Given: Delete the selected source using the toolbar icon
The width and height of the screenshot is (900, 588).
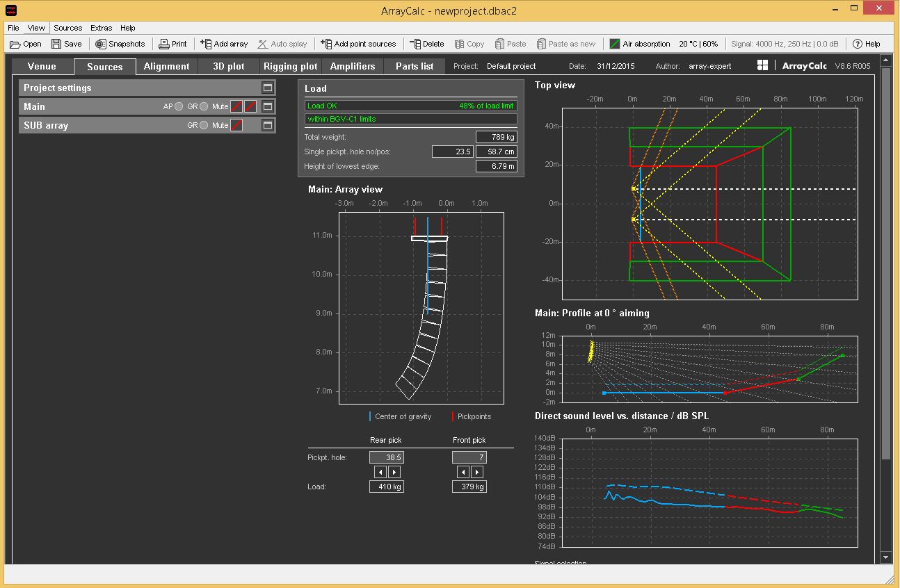Looking at the screenshot, I should click(x=426, y=43).
